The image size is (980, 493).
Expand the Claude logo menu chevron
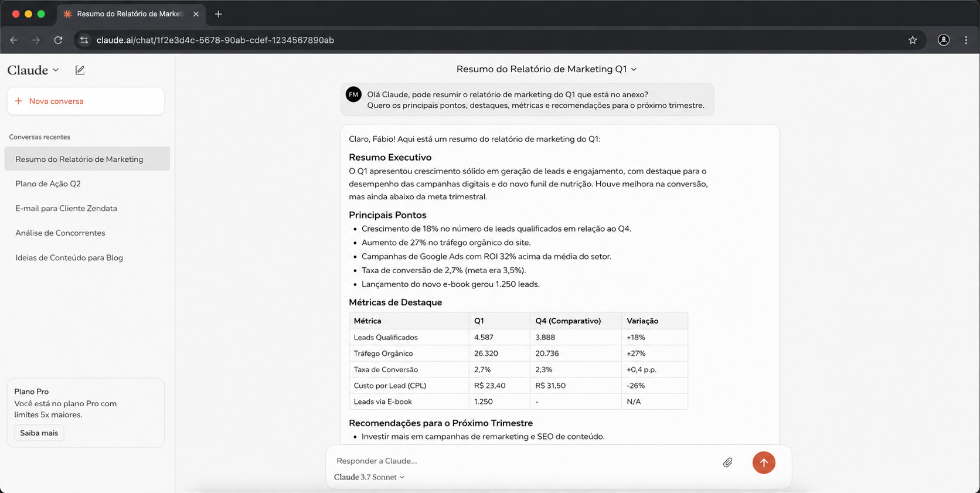56,70
